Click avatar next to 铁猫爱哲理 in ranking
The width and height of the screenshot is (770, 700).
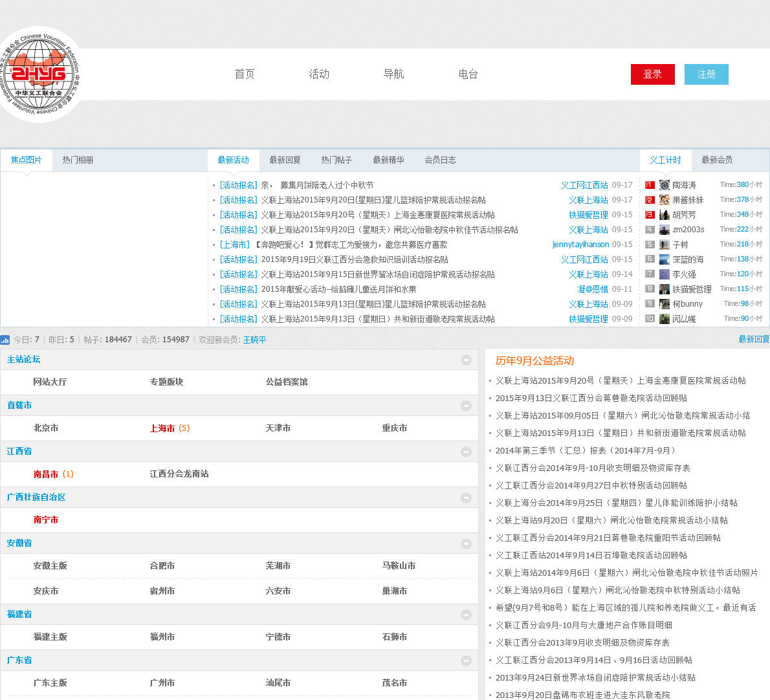tap(665, 289)
